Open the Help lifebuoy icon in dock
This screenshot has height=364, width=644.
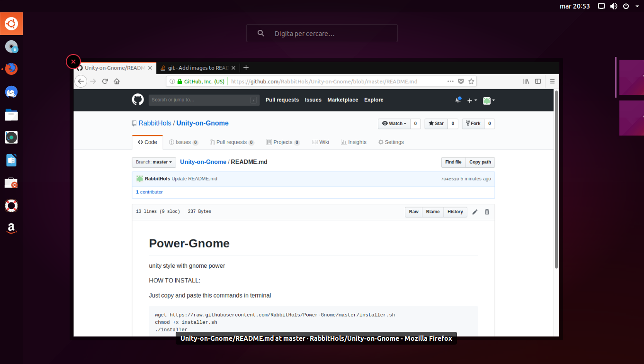coord(11,206)
